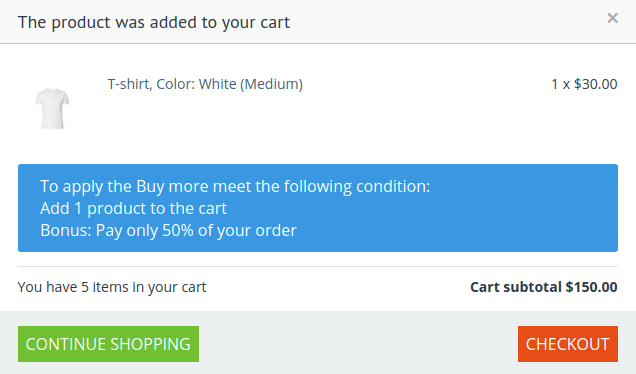
Task: Click the "(Medium)" size text in product name
Action: click(x=271, y=84)
